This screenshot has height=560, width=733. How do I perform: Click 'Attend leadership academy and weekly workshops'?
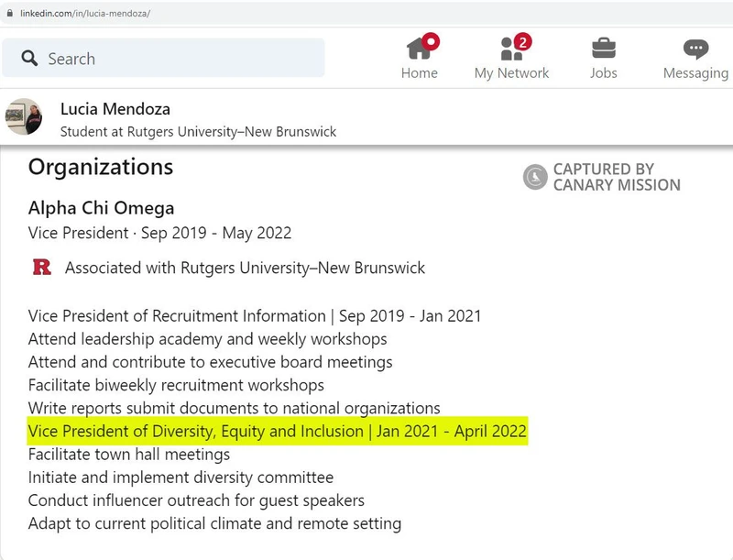click(208, 339)
